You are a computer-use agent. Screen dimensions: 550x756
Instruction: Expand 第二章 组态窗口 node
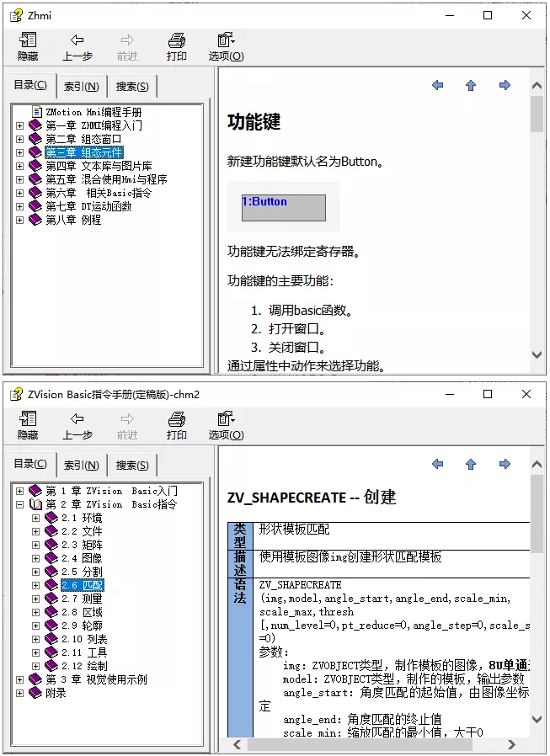19,140
